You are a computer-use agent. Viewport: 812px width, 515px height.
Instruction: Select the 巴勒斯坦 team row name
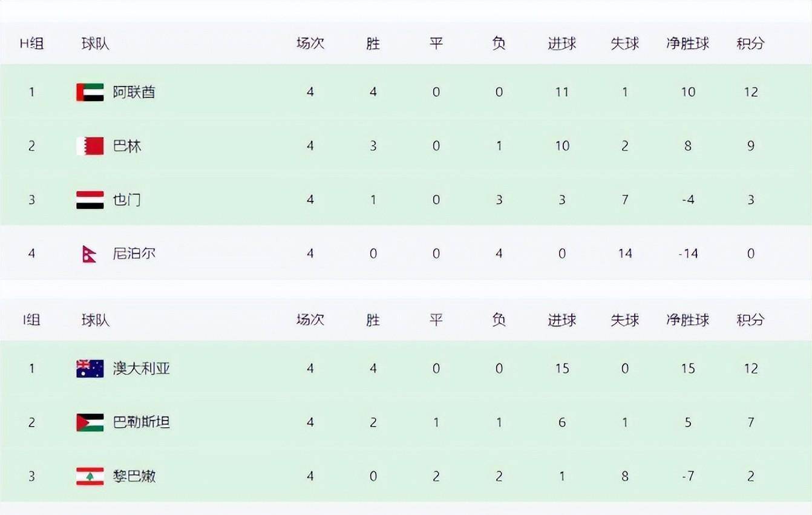point(141,422)
